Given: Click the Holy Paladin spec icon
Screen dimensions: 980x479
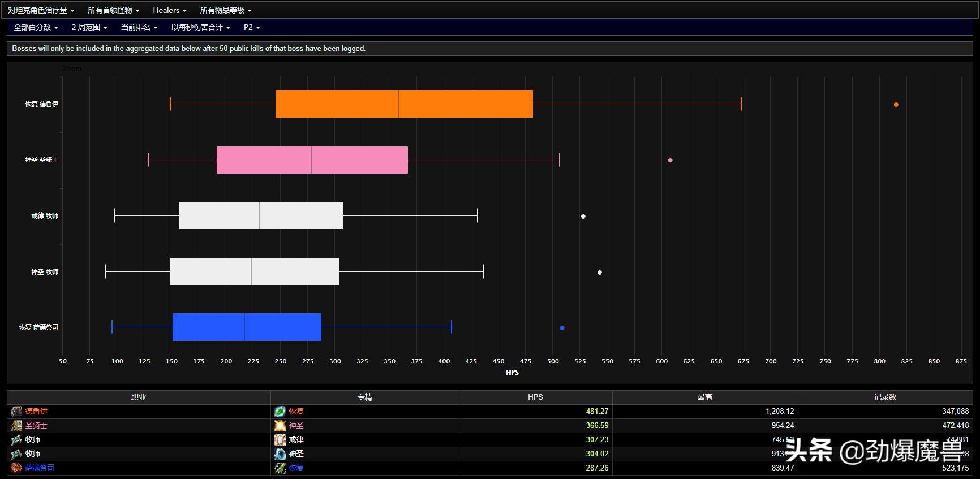Looking at the screenshot, I should (280, 426).
